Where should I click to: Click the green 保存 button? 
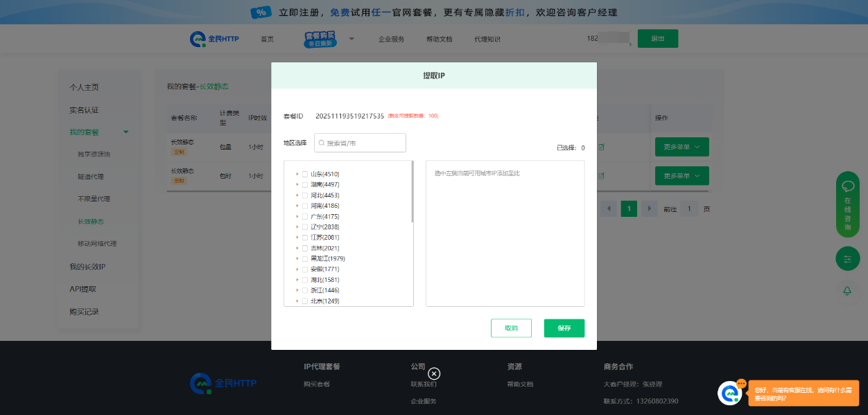point(564,328)
